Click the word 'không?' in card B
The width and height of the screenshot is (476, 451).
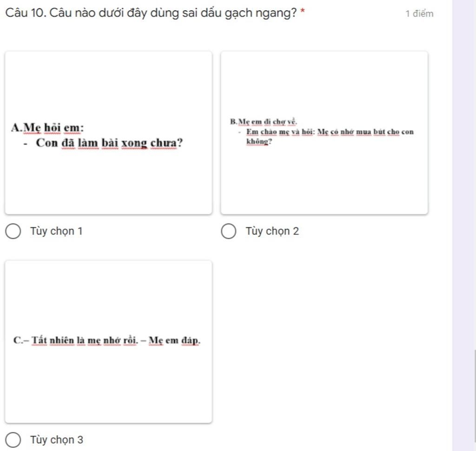click(x=259, y=141)
